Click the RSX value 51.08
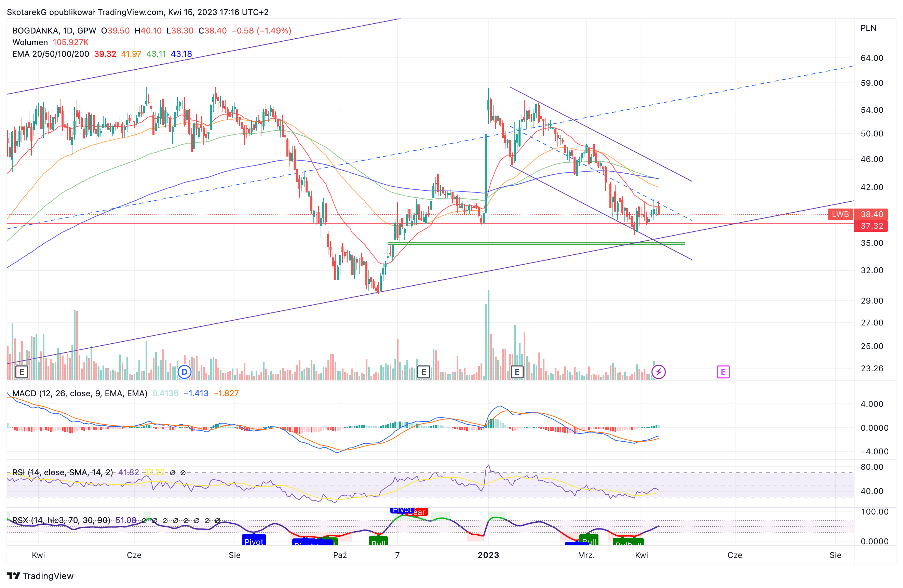The image size is (903, 588). (x=126, y=520)
